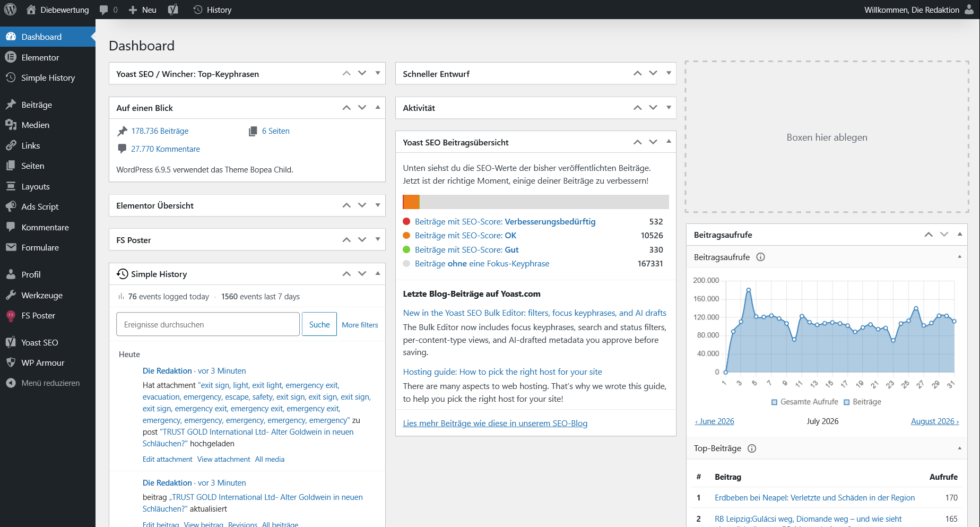The image size is (980, 527).
Task: Collapse the Top-Beiträge section
Action: (x=959, y=448)
